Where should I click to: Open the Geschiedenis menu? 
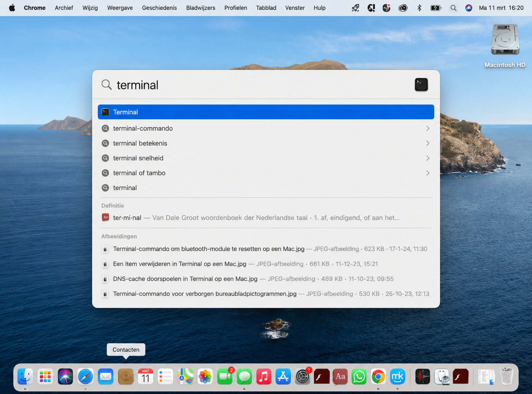coord(159,8)
